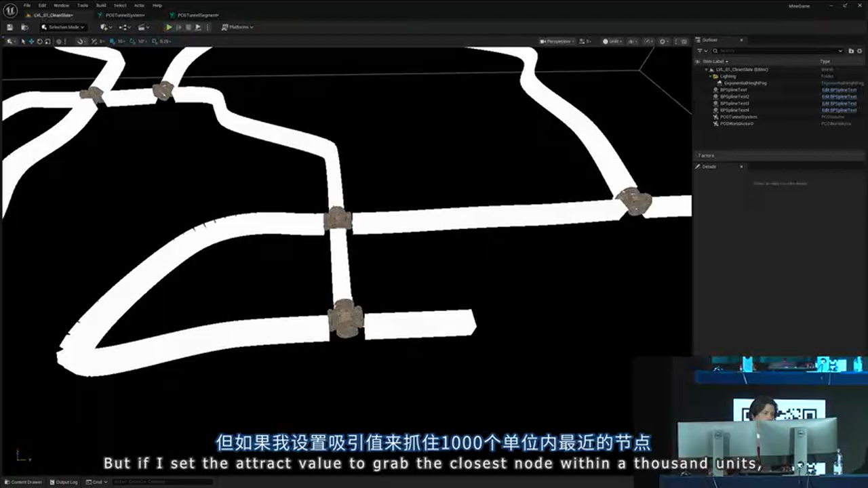Select the Move tool in viewport toolbar

31,41
